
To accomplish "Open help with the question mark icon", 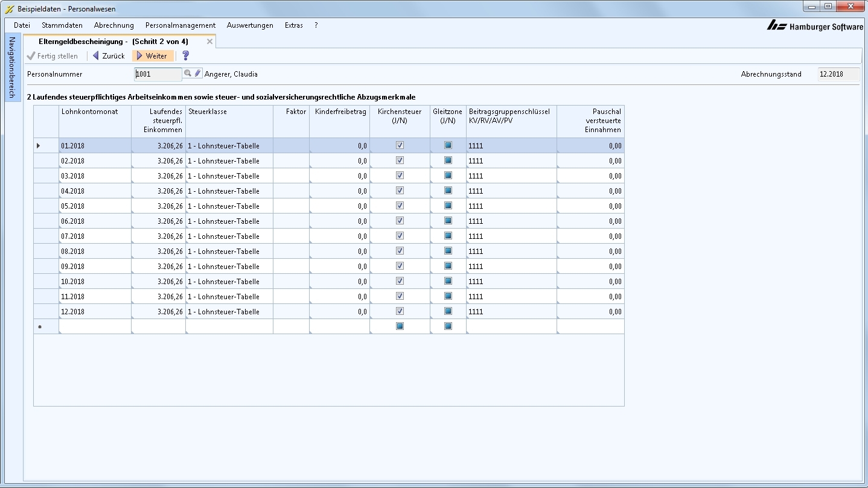I will pyautogui.click(x=185, y=55).
